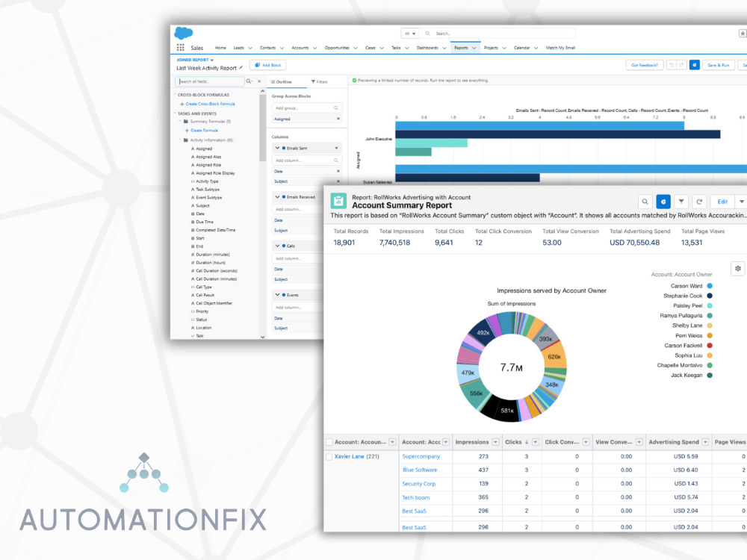Remove Date column under Emails Sent

[x=338, y=171]
